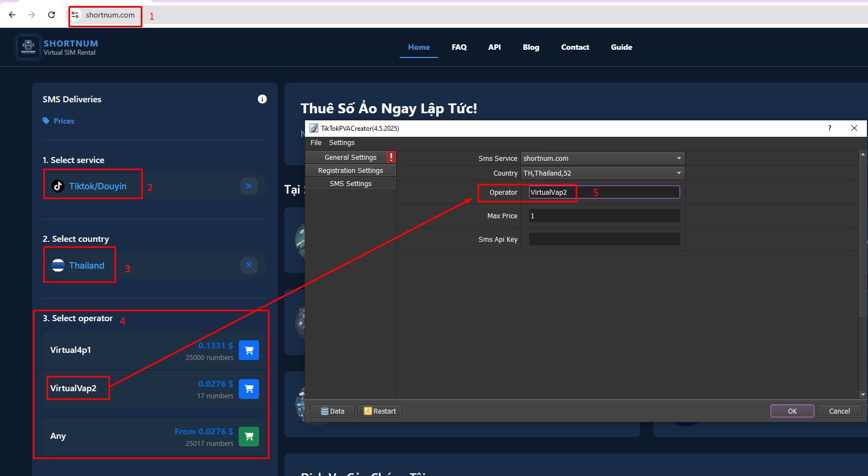This screenshot has height=476, width=868.
Task: Select Any operator row
Action: (154, 436)
